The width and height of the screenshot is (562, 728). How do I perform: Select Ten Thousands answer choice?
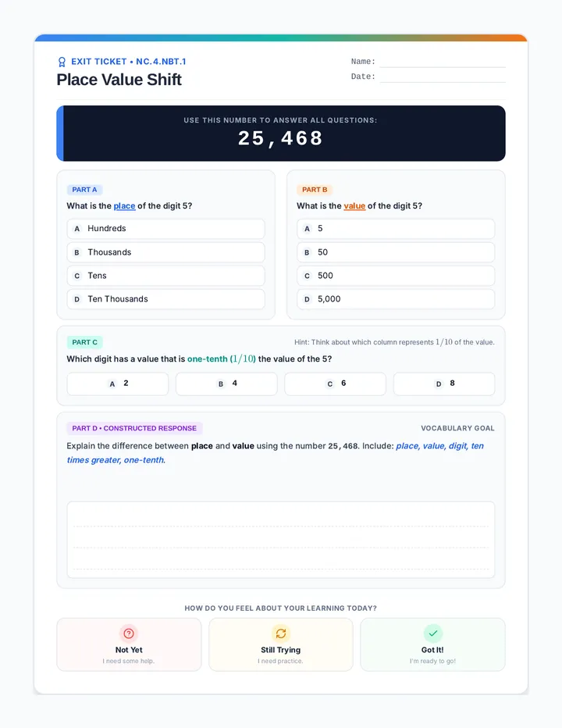point(165,299)
